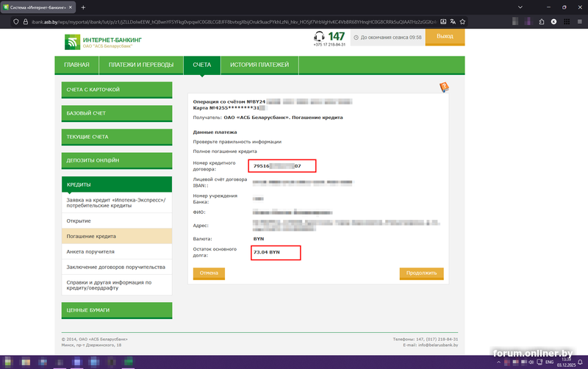
Task: Click the BYN currency value
Action: click(259, 239)
